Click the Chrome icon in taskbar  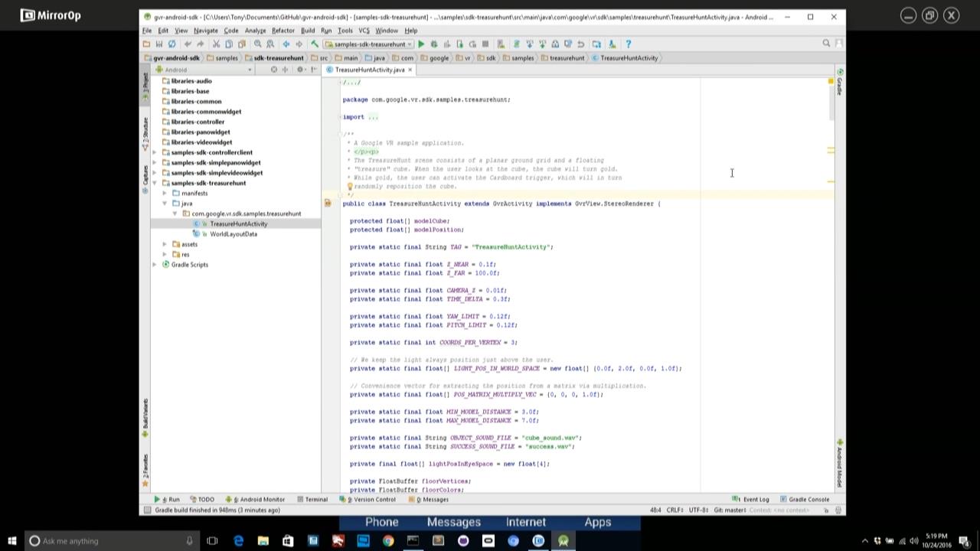(x=388, y=540)
